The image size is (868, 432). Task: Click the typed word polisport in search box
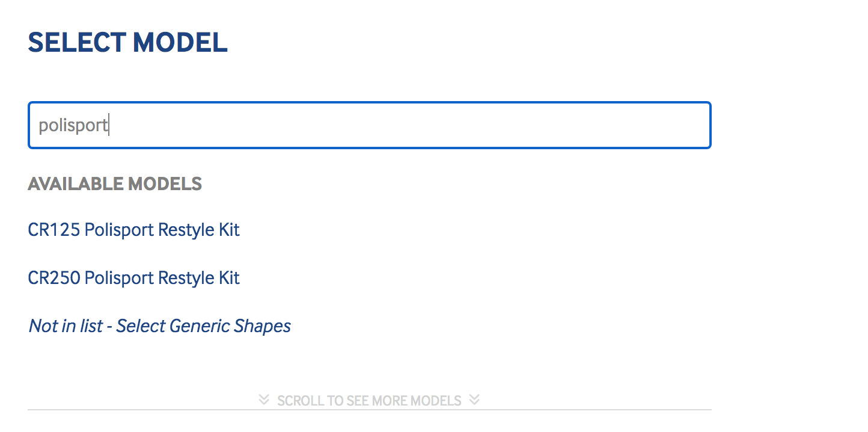73,125
